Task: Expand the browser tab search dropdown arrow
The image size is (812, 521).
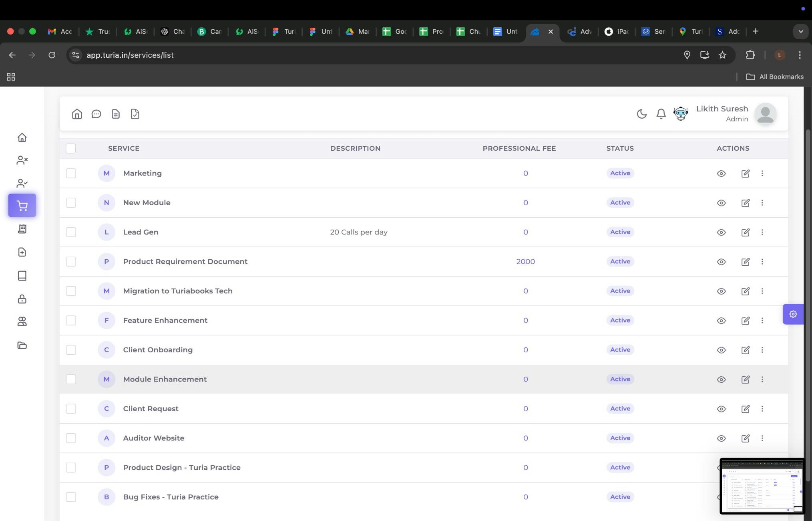Action: [x=800, y=31]
